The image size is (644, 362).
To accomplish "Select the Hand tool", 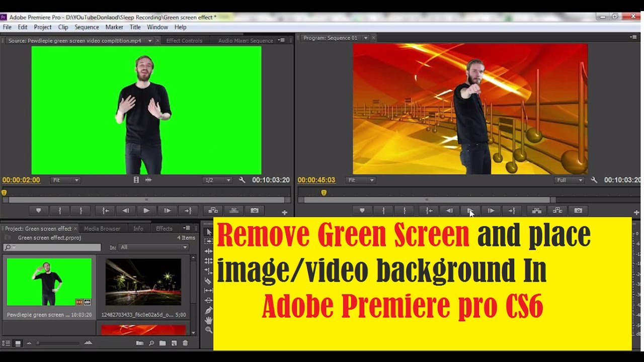I will (209, 320).
